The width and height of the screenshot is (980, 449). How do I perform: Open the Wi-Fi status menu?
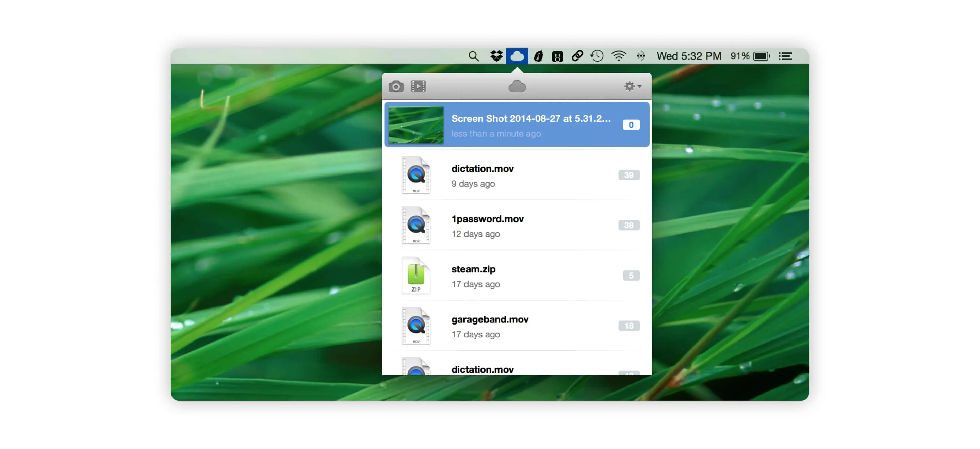[619, 56]
